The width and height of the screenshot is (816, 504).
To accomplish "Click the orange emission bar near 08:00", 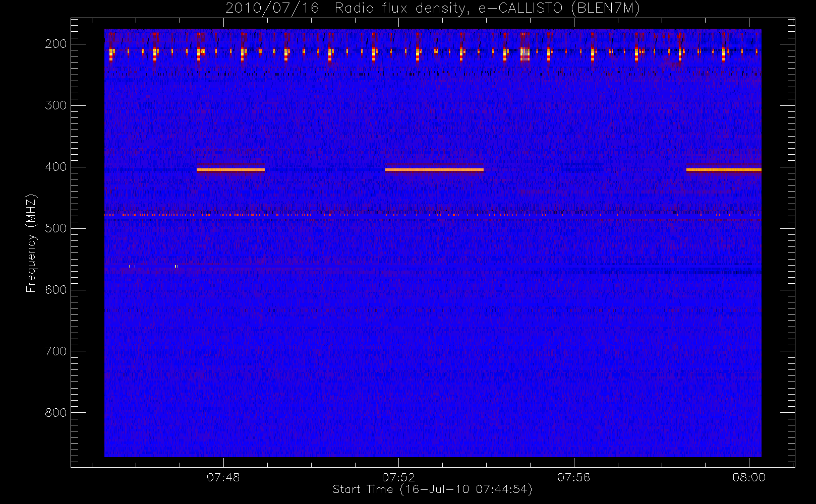I will tap(724, 170).
